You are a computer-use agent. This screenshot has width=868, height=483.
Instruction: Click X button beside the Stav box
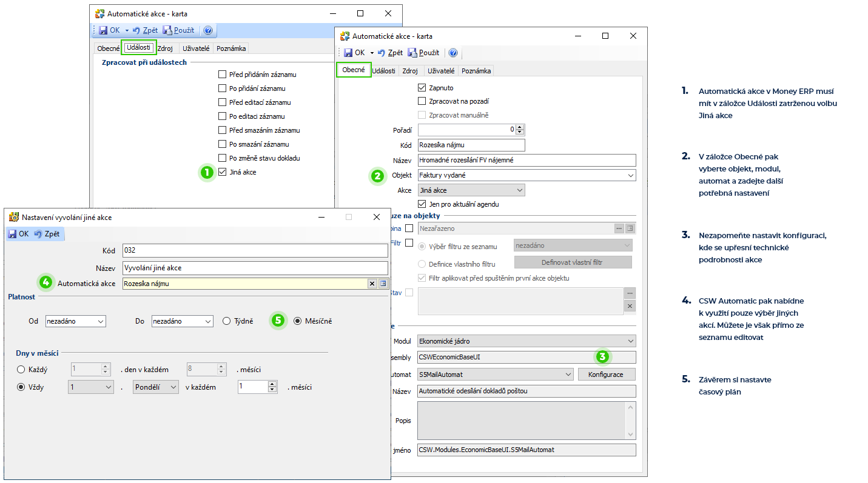coord(630,306)
